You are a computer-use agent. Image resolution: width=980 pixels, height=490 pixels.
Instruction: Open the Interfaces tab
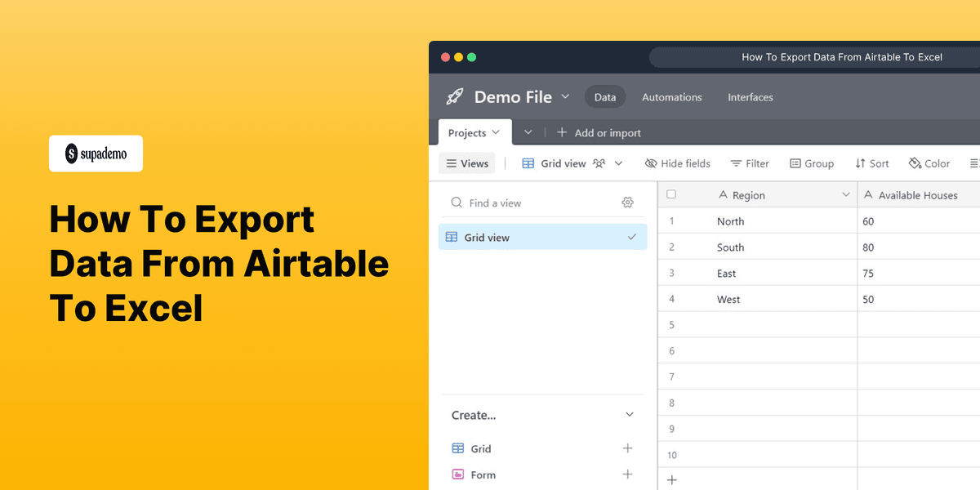pyautogui.click(x=750, y=97)
